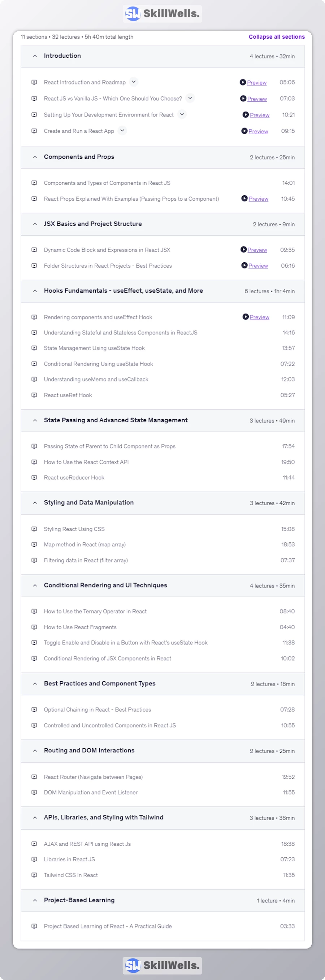Expand the dropdown for "React JS vs Vanilla JS"
The height and width of the screenshot is (980, 325).
point(190,98)
